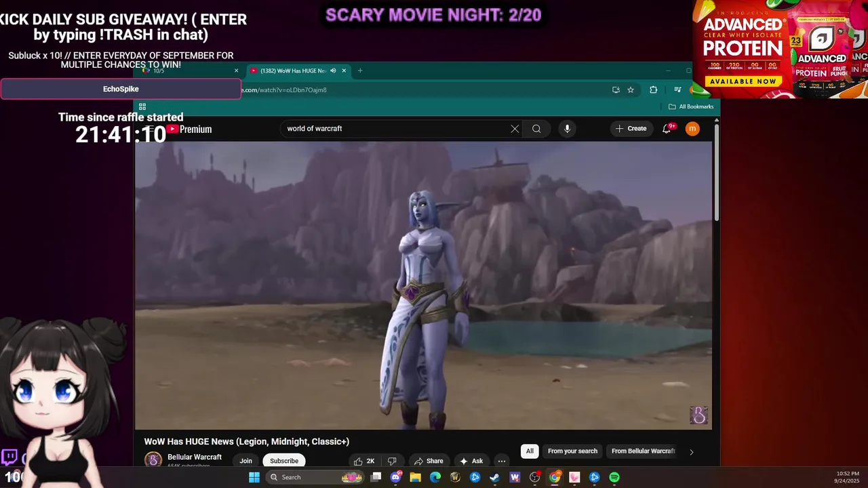Launch World of Warcraft taskbar icon
The image size is (868, 488).
click(x=455, y=477)
